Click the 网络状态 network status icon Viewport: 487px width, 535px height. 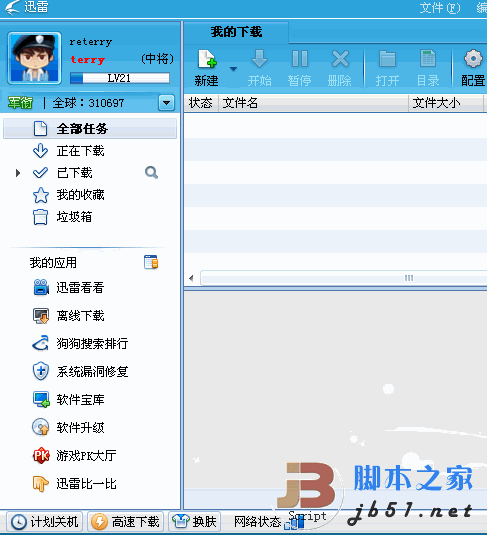295,523
